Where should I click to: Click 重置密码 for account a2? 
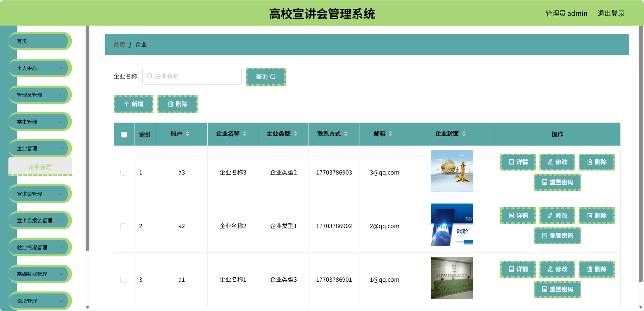pos(557,236)
